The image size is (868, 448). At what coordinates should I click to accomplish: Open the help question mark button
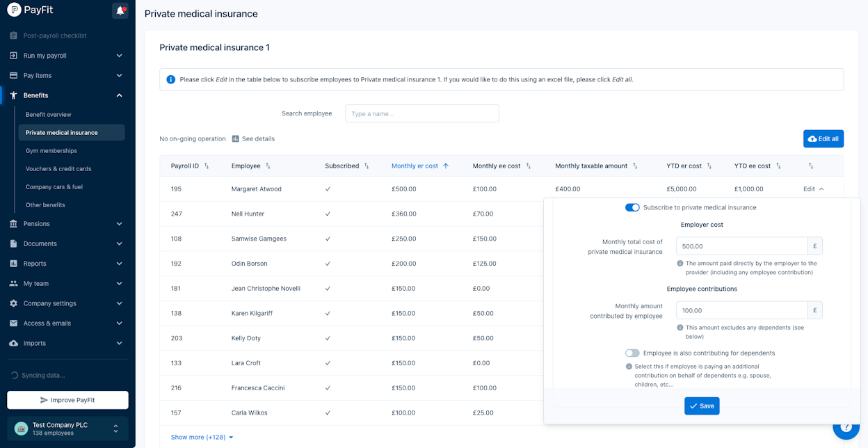pyautogui.click(x=846, y=428)
